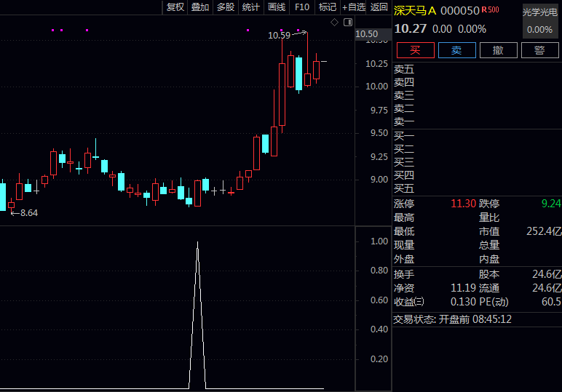Image resolution: width=562 pixels, height=392 pixels.
Task: Click the 流通 label
Action: [x=489, y=288]
